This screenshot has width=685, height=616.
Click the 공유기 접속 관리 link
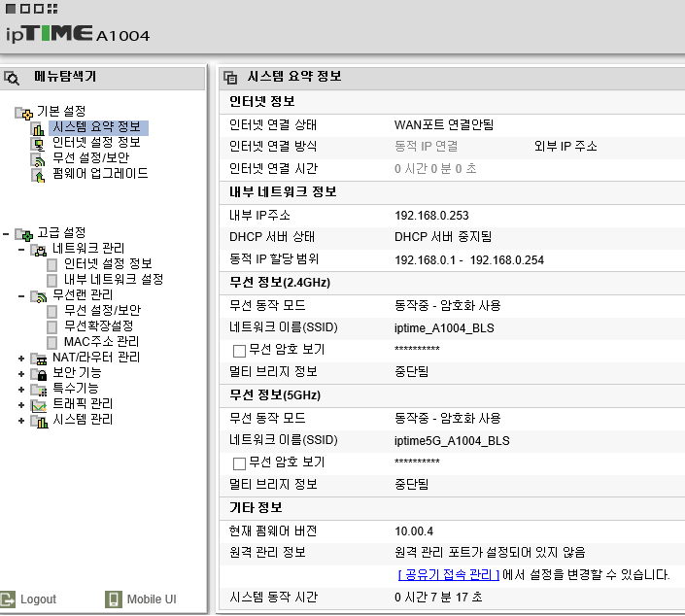pyautogui.click(x=449, y=575)
